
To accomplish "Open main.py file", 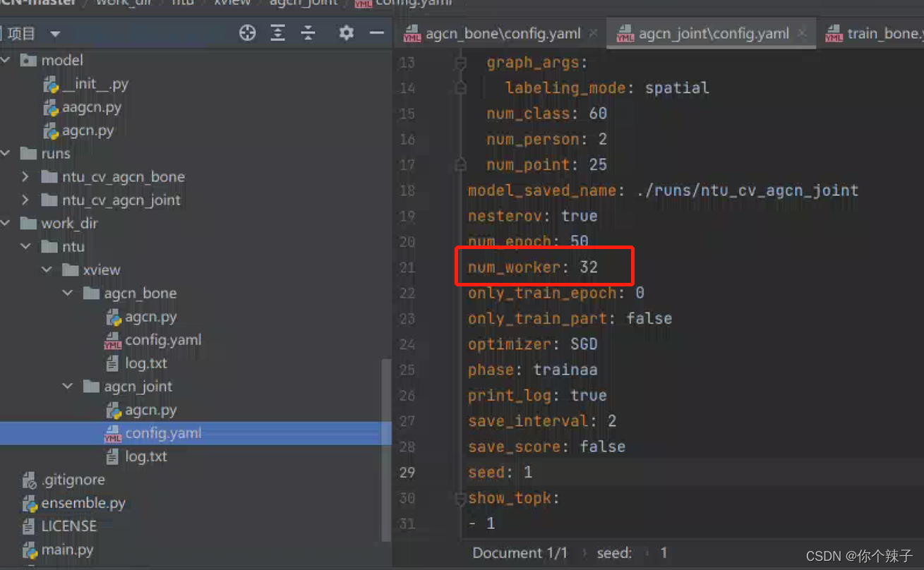I will pyautogui.click(x=57, y=550).
